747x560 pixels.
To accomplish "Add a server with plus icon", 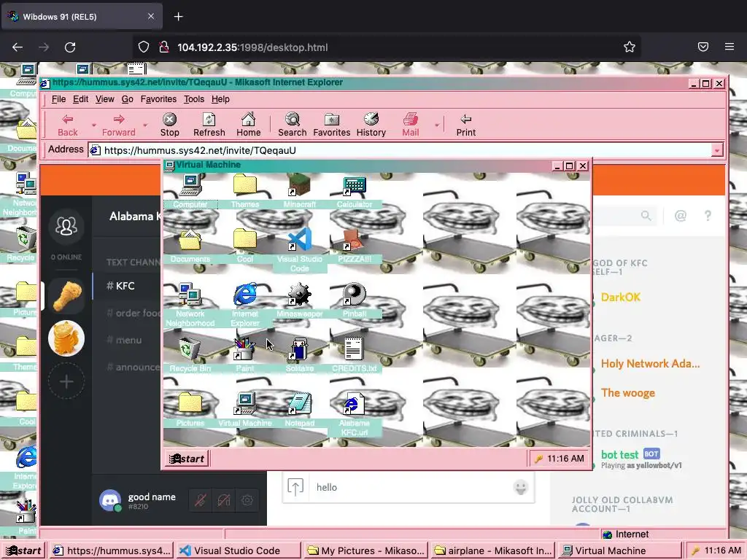I will (66, 381).
